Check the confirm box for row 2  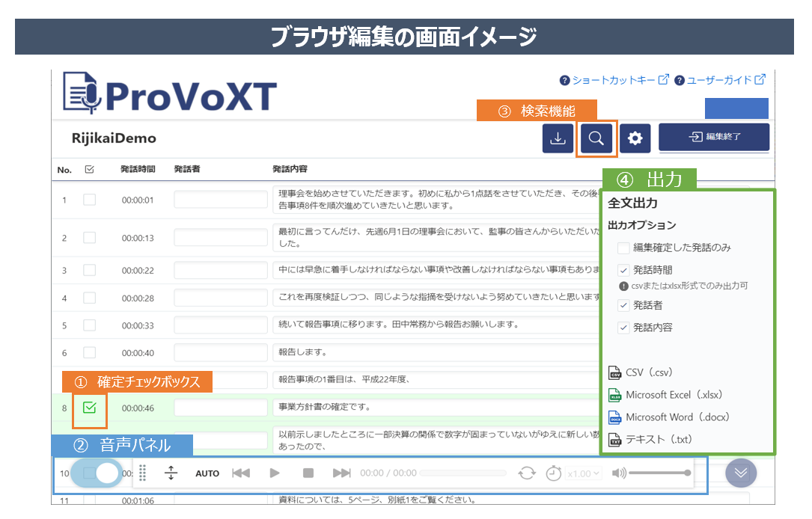(90, 238)
